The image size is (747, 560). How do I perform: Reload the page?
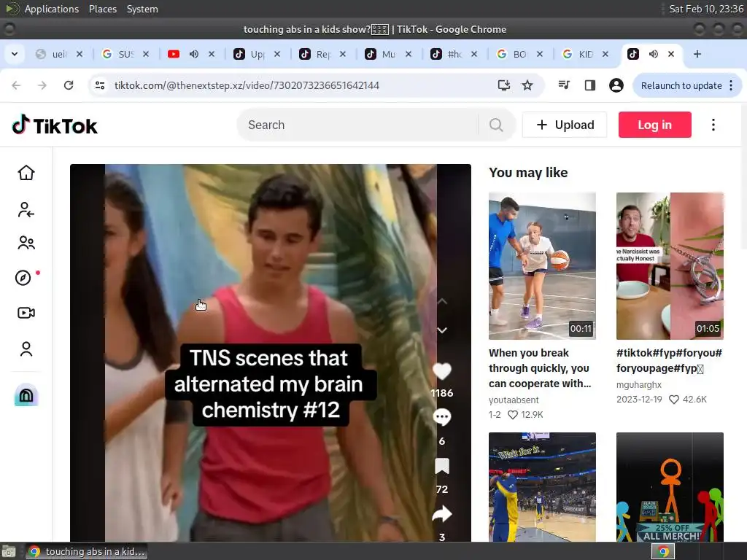tap(69, 85)
